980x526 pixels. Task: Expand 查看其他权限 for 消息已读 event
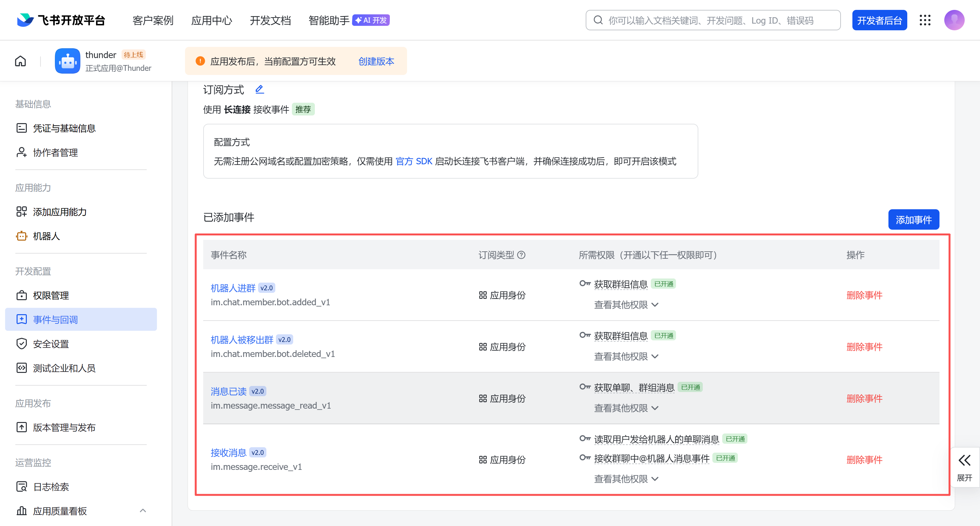626,408
